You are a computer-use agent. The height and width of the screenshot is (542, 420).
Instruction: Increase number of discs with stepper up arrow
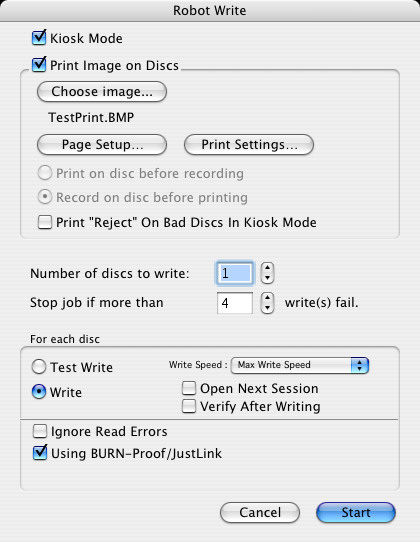tap(268, 268)
